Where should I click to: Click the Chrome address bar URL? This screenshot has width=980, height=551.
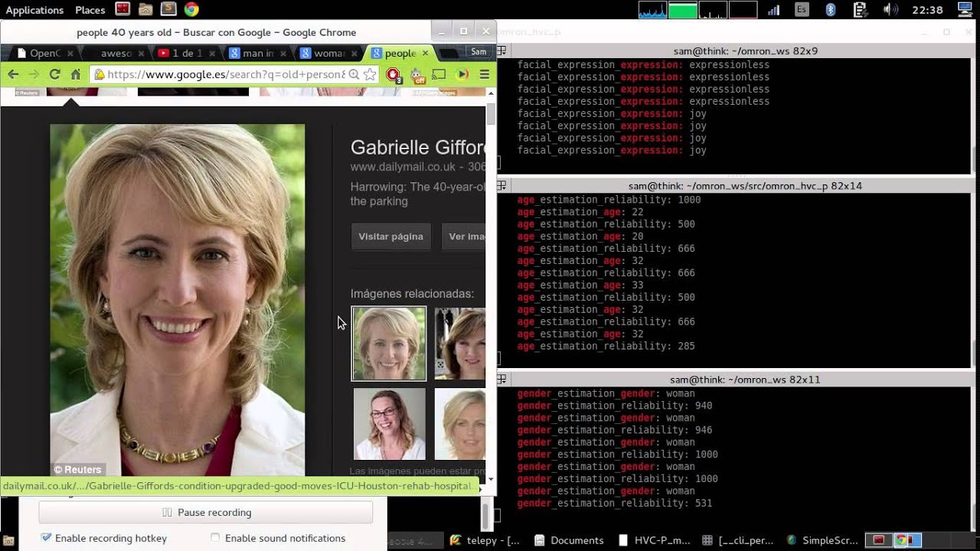coord(226,74)
